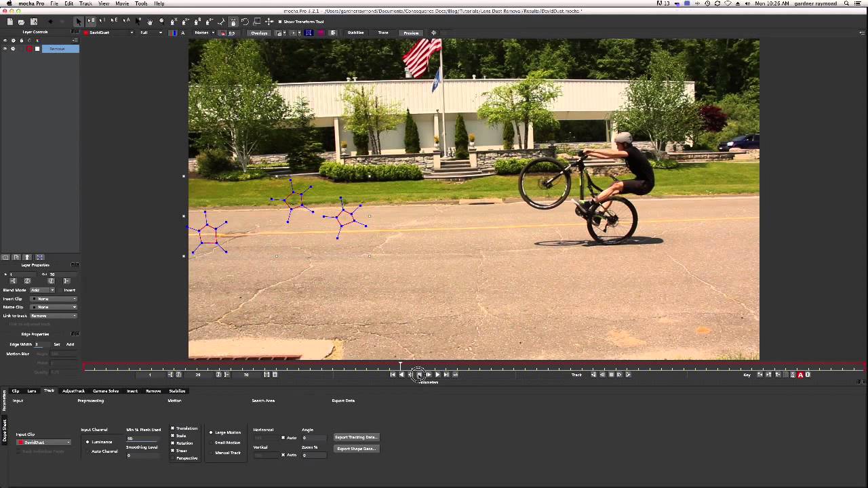The image size is (868, 488).
Task: Select Luminance input channel
Action: tap(87, 442)
